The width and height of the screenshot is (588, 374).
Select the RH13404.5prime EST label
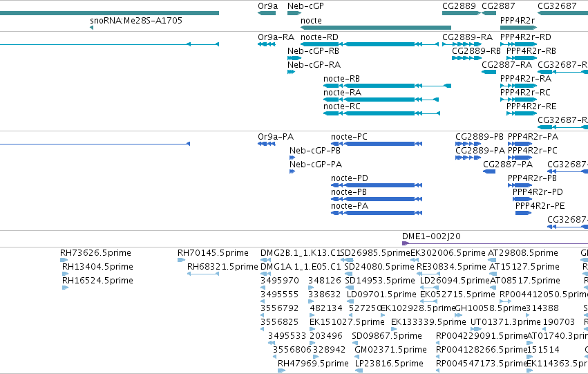pyautogui.click(x=97, y=267)
